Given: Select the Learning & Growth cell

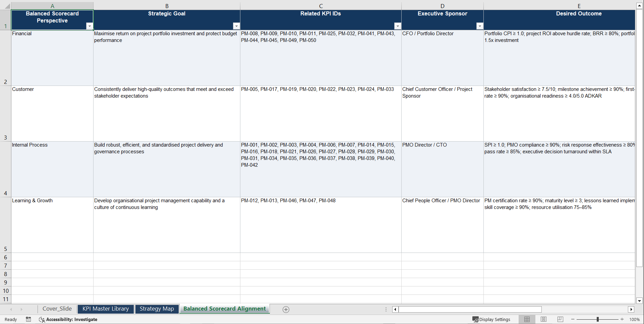Looking at the screenshot, I should tap(52, 225).
